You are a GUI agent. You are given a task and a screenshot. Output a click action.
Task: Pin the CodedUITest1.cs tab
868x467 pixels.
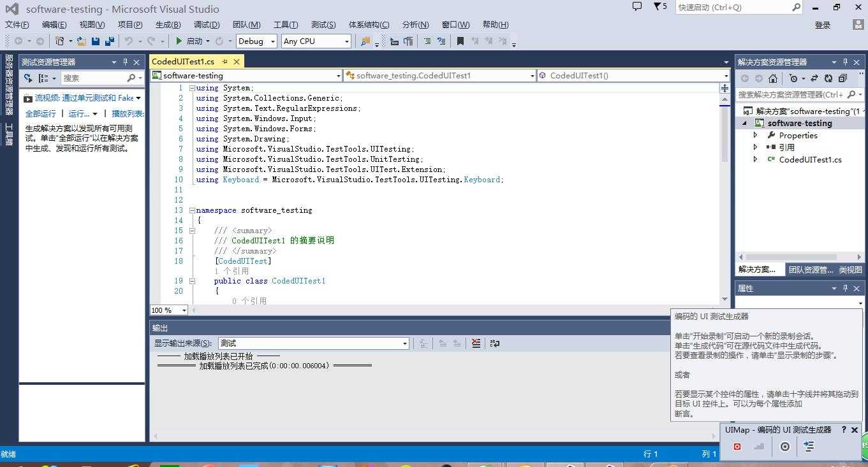(x=224, y=62)
